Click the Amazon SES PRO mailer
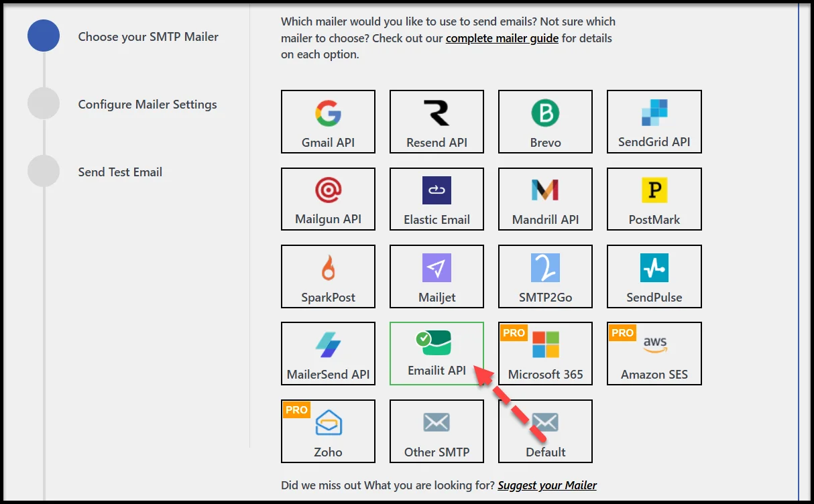 (654, 353)
